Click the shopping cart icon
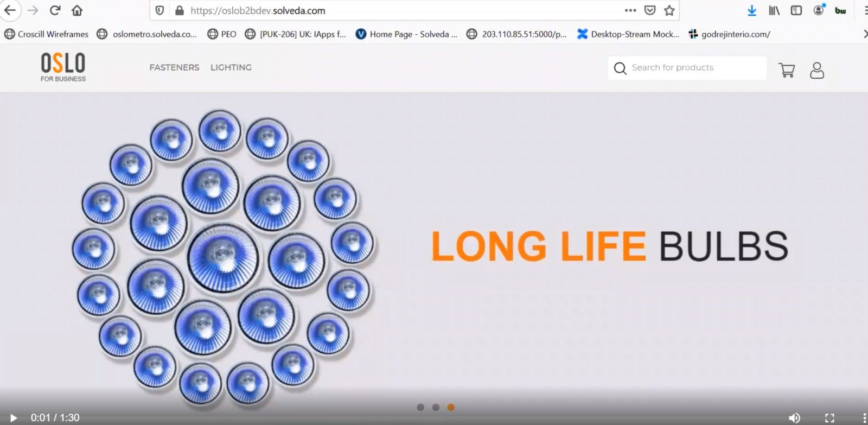Screen dimensions: 868x425 pos(786,70)
